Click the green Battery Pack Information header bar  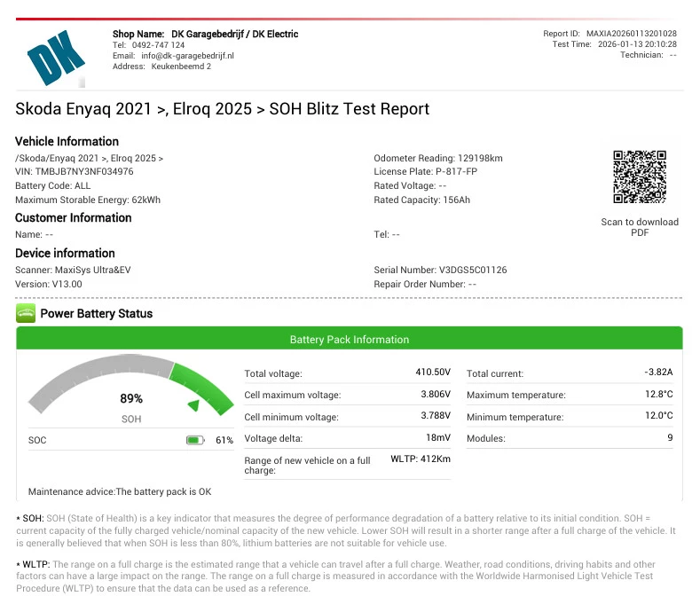pos(350,340)
